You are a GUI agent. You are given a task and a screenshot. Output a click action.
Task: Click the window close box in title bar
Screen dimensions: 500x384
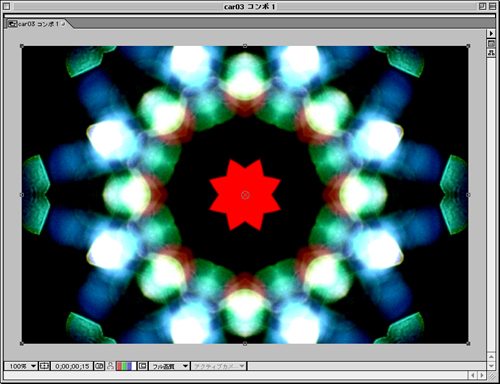point(6,6)
